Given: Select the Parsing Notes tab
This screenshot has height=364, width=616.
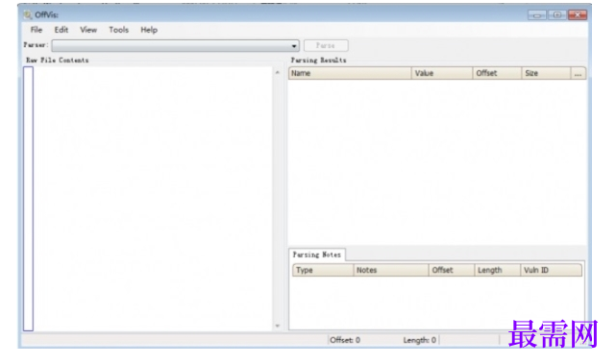Looking at the screenshot, I should click(x=317, y=255).
